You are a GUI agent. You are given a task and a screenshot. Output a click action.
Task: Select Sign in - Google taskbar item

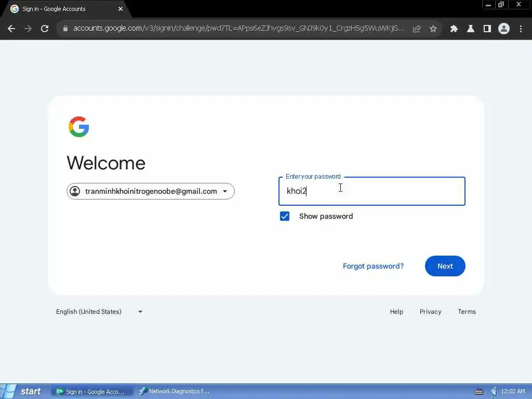(x=91, y=391)
